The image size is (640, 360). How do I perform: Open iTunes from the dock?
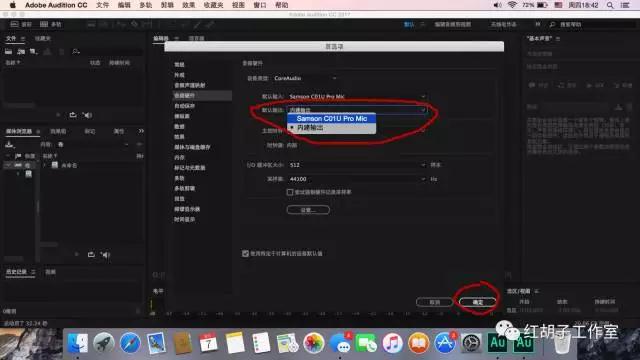point(392,343)
